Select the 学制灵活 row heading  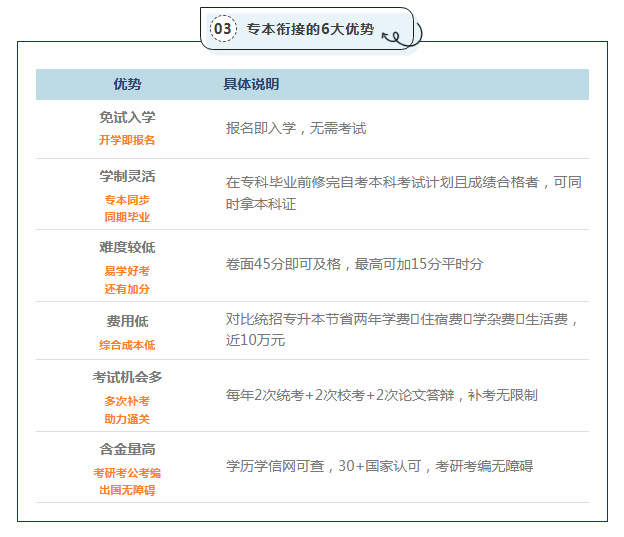point(127,176)
